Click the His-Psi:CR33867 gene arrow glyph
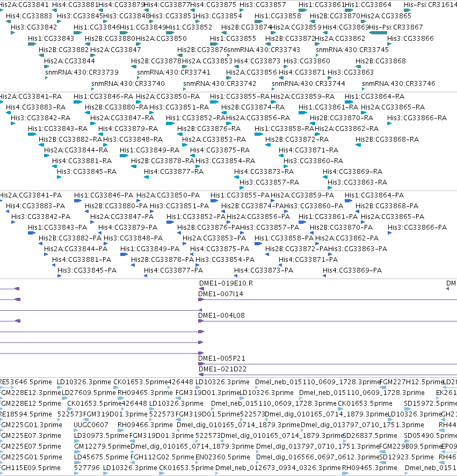Screen dimensions: 457x476 coord(378,33)
